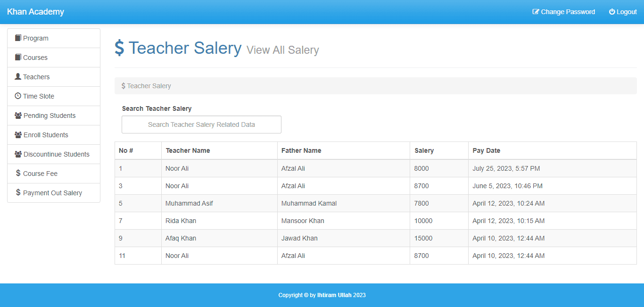
Task: Click the edit icon beside Change Password
Action: [x=536, y=12]
